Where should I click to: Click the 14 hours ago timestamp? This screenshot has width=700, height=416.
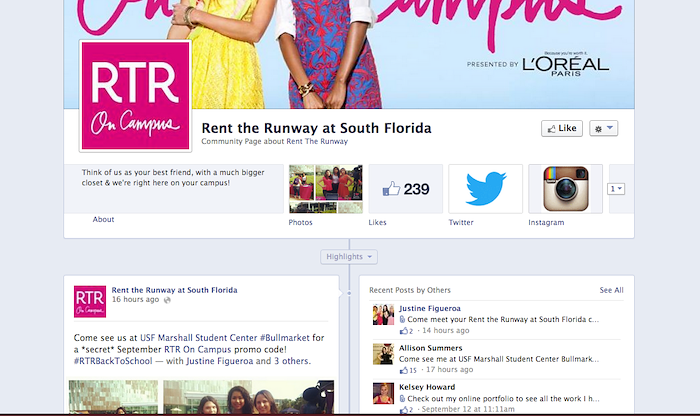click(446, 331)
